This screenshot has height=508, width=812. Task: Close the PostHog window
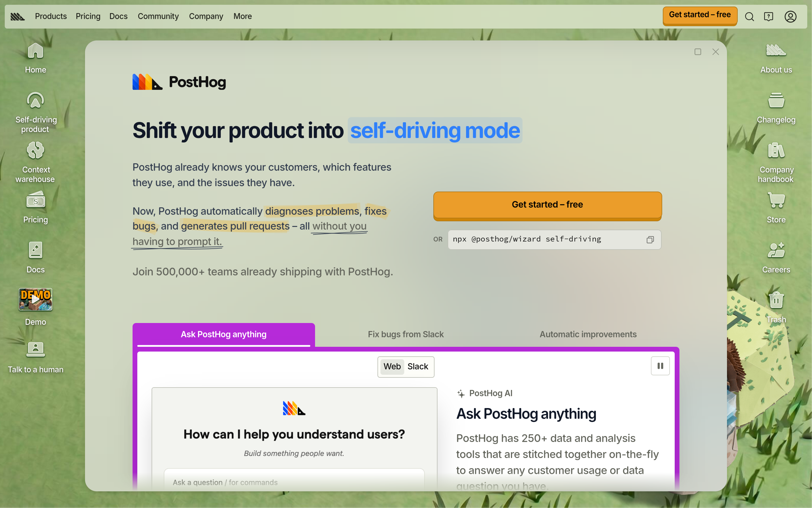716,52
